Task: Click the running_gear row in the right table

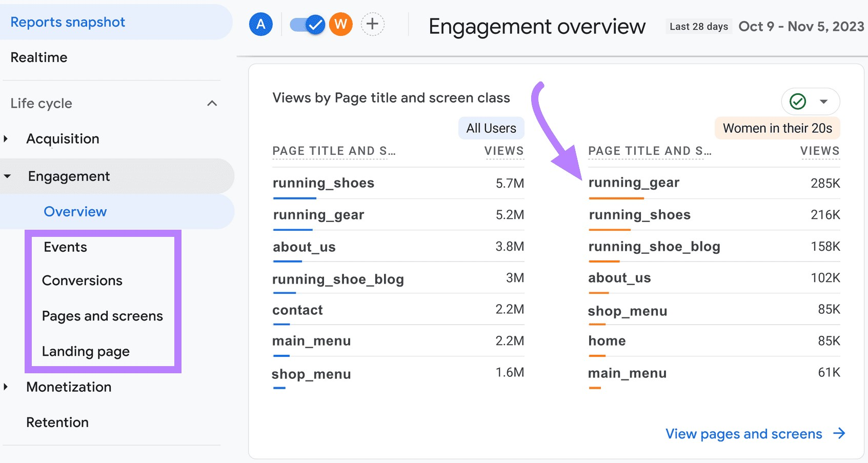Action: pyautogui.click(x=634, y=183)
